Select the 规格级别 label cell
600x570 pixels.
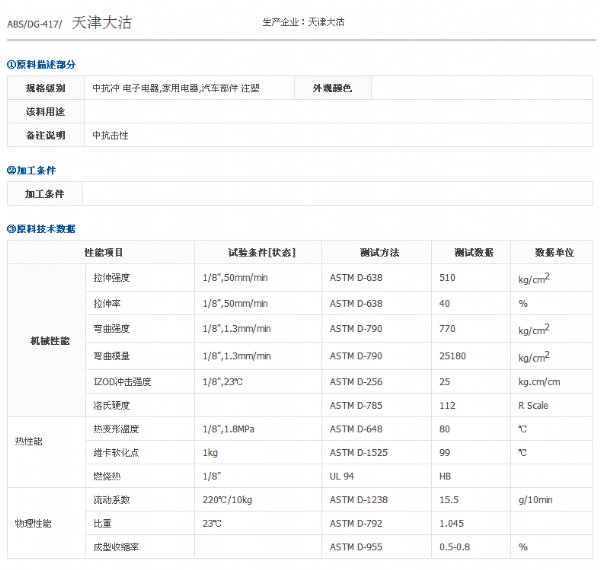point(45,89)
